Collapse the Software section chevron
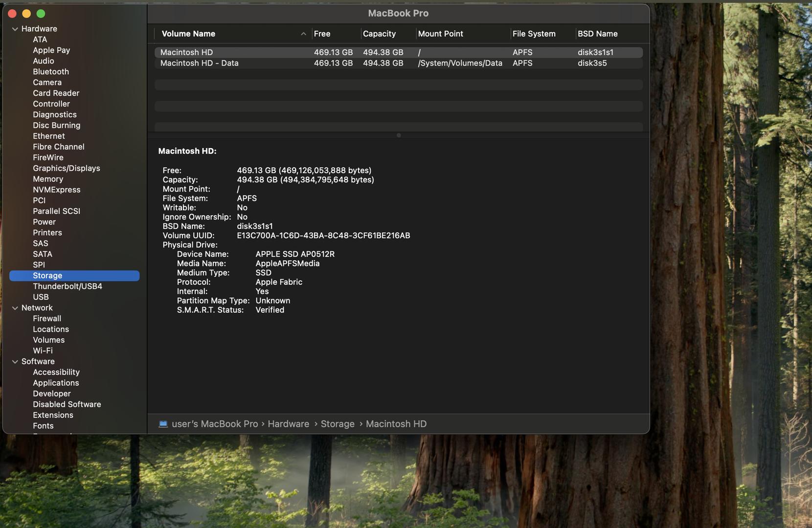 15,362
